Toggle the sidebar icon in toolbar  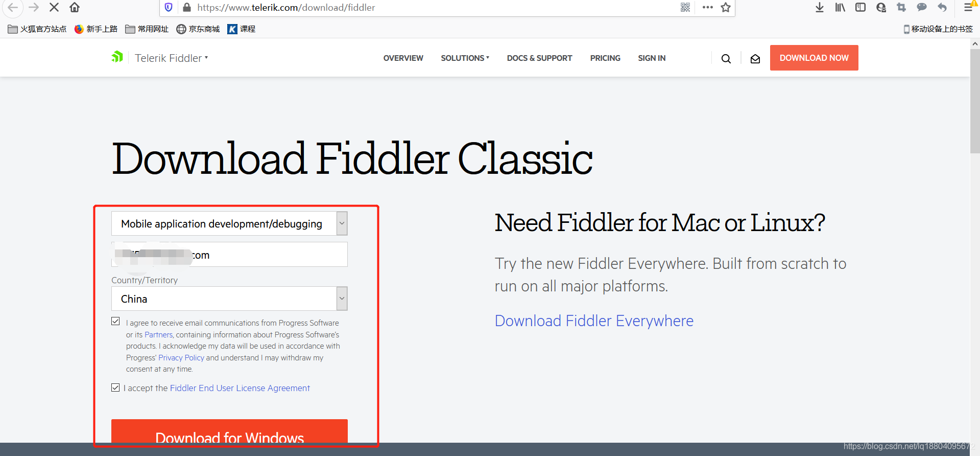pos(861,7)
